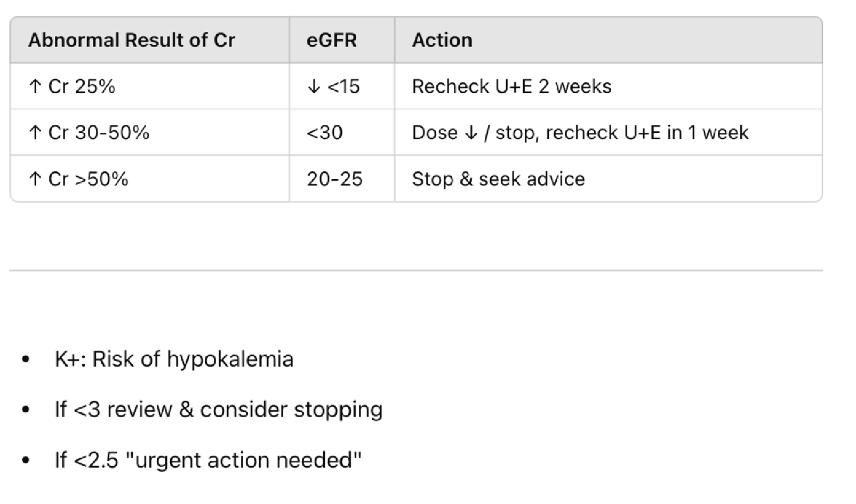The width and height of the screenshot is (856, 504).
Task: Click the bullet dot beside 'If <3' line
Action: coord(26,410)
